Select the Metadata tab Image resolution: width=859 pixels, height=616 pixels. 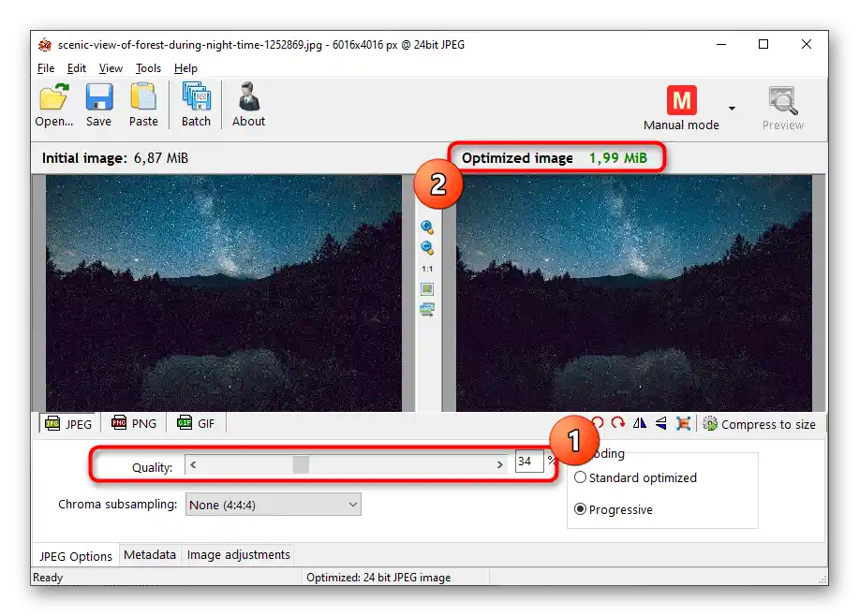click(150, 554)
